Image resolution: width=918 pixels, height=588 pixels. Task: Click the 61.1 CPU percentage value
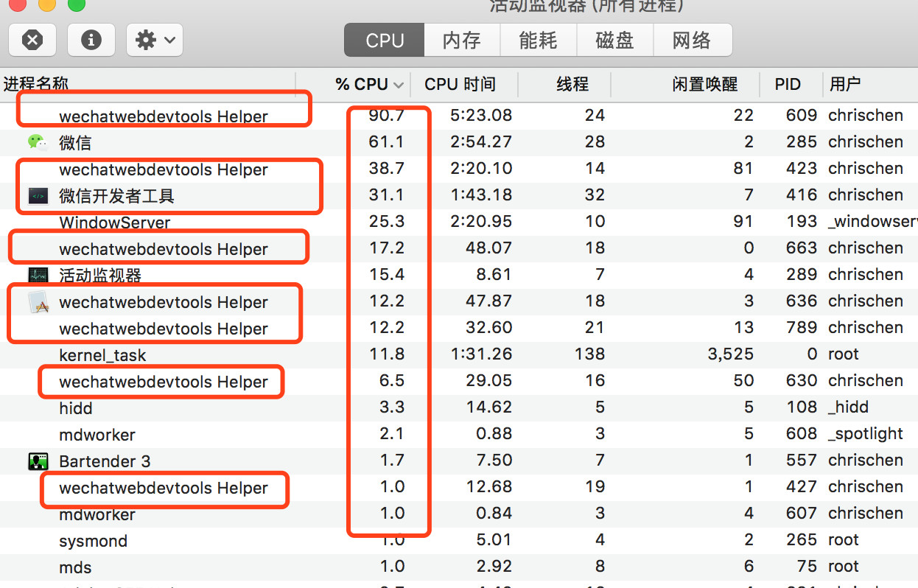(x=387, y=141)
